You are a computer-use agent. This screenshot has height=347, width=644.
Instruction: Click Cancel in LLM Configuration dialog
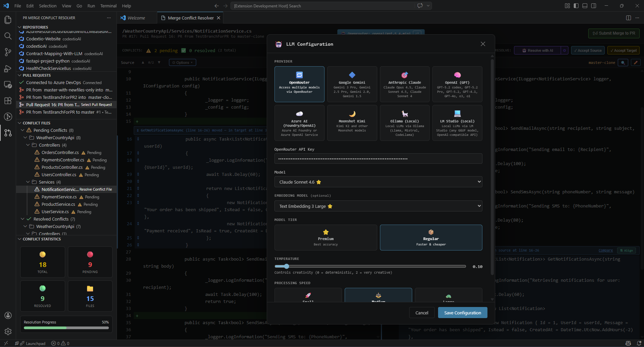coord(422,313)
